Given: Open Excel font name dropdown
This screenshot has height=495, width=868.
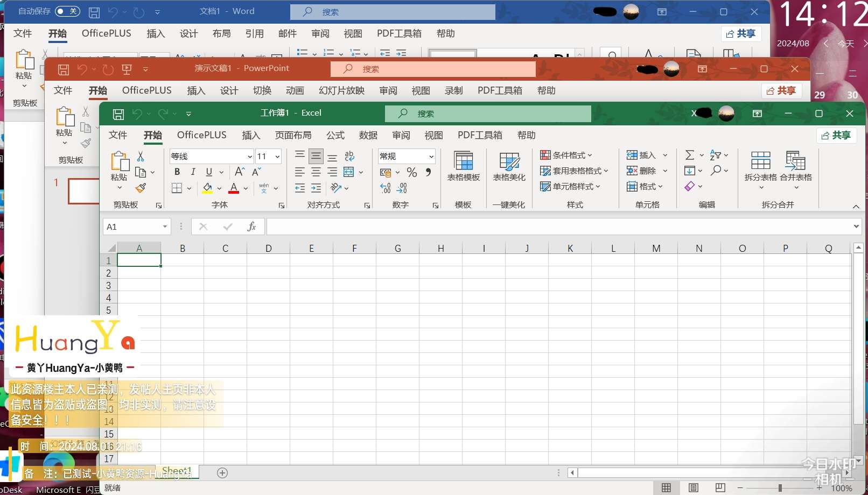Looking at the screenshot, I should point(250,157).
